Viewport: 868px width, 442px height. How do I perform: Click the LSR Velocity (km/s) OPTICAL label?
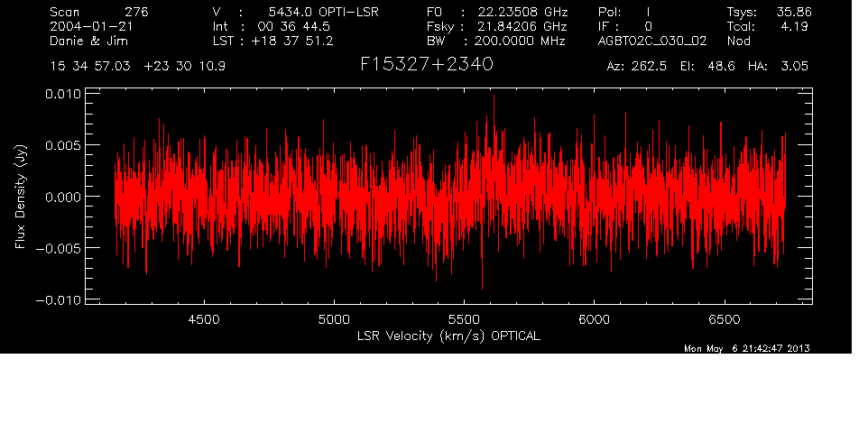coord(449,336)
